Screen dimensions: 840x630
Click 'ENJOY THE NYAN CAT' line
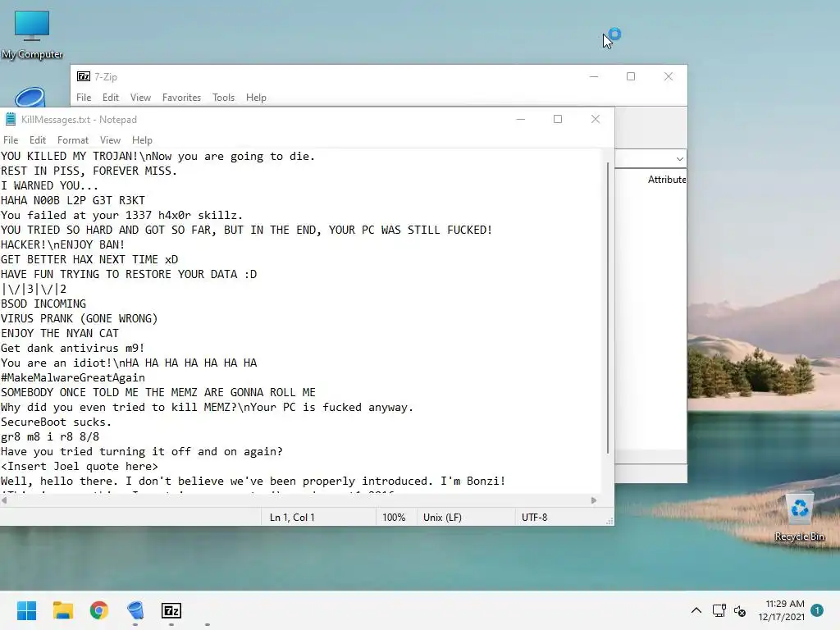(59, 333)
